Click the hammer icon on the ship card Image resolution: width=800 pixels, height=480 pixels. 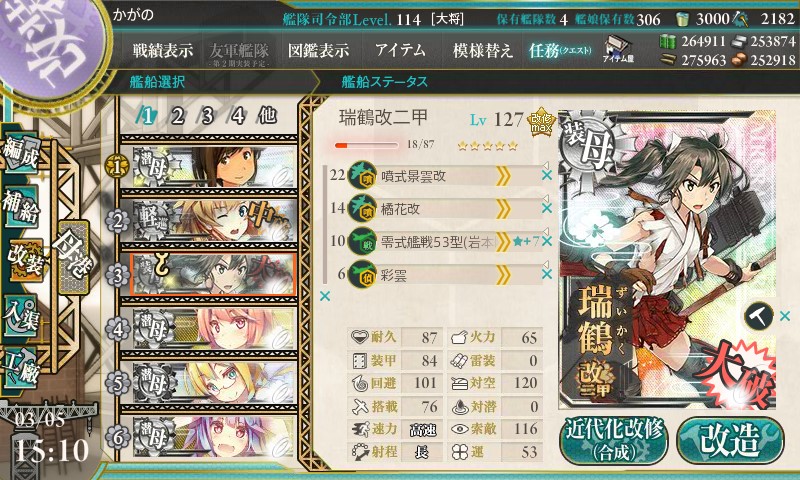(759, 316)
